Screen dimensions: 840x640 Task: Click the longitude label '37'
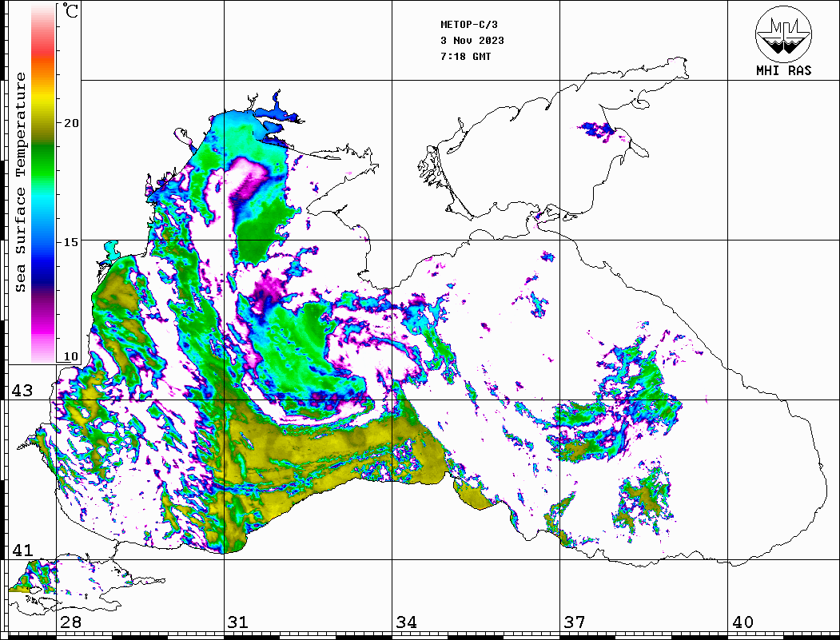[x=575, y=622]
